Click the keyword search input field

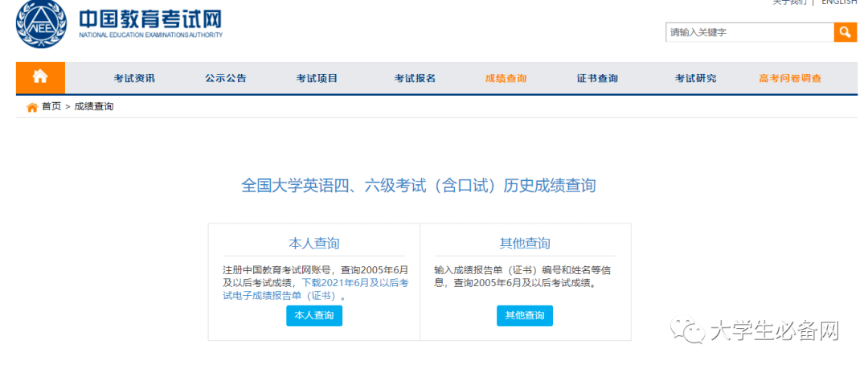pos(749,32)
